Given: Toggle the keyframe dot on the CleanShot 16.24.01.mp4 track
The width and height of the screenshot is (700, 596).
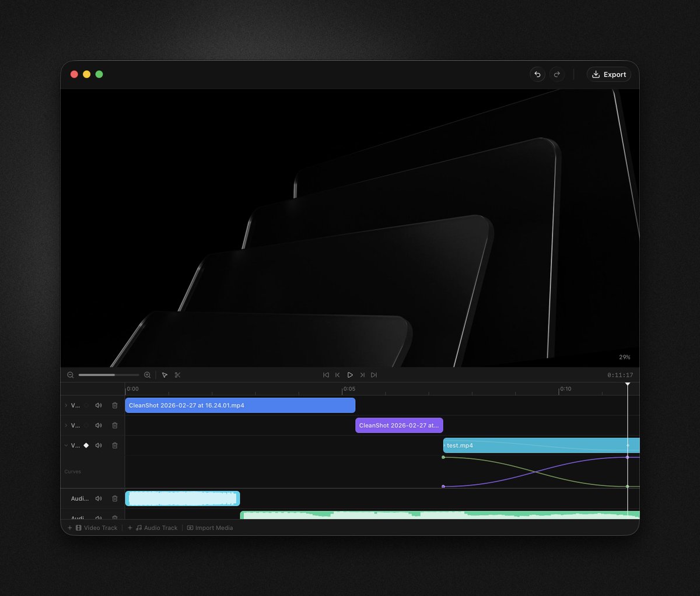Looking at the screenshot, I should pyautogui.click(x=86, y=405).
